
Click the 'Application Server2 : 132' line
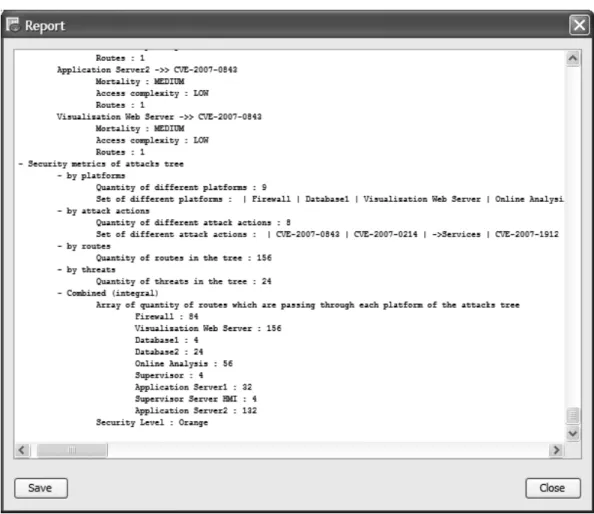pyautogui.click(x=196, y=411)
